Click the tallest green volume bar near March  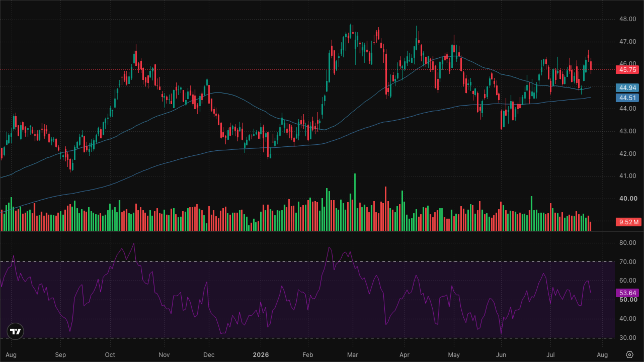355,202
